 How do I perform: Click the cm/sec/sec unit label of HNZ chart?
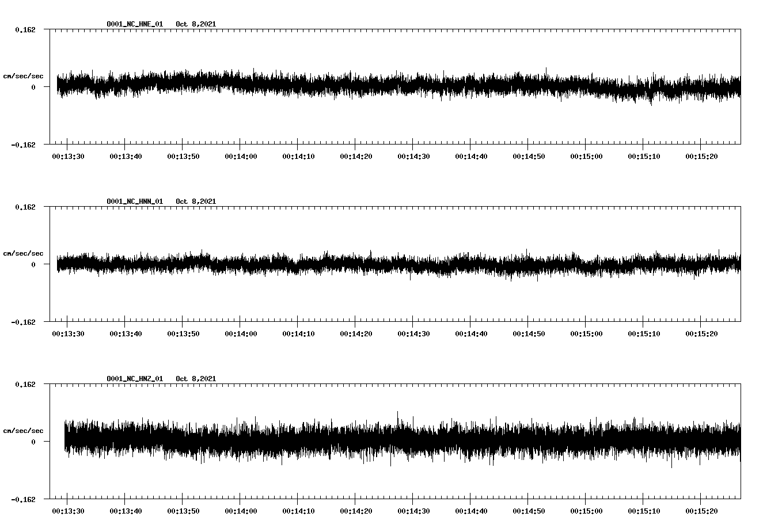coord(23,431)
